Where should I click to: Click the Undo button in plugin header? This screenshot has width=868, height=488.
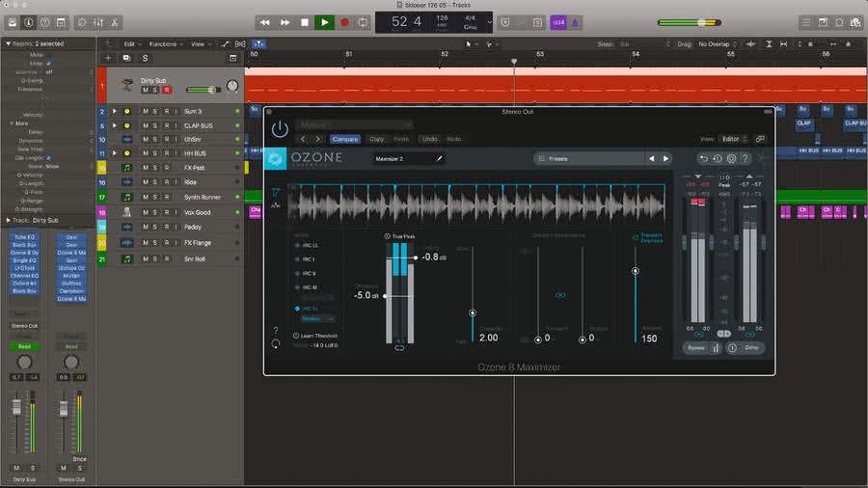[x=430, y=140]
